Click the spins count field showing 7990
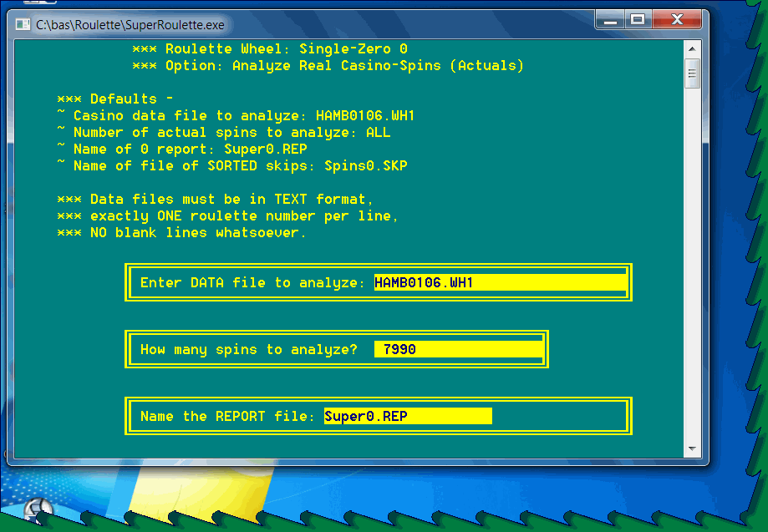The image size is (768, 532). 459,349
